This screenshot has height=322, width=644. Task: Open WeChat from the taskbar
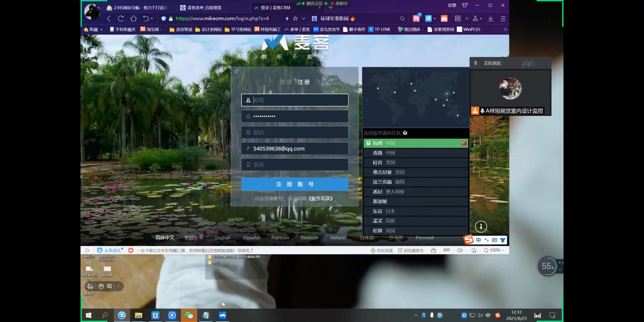point(189,315)
